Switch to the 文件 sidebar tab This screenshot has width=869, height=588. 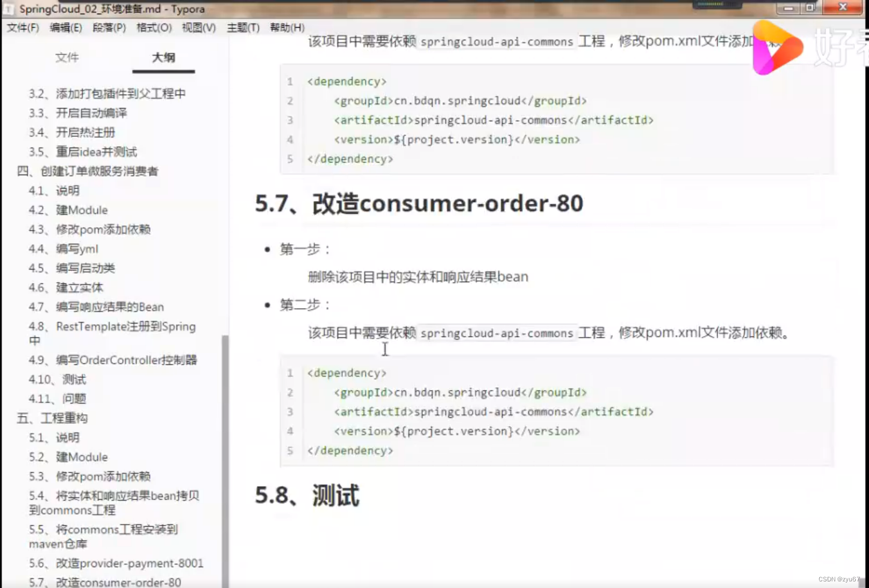point(67,58)
